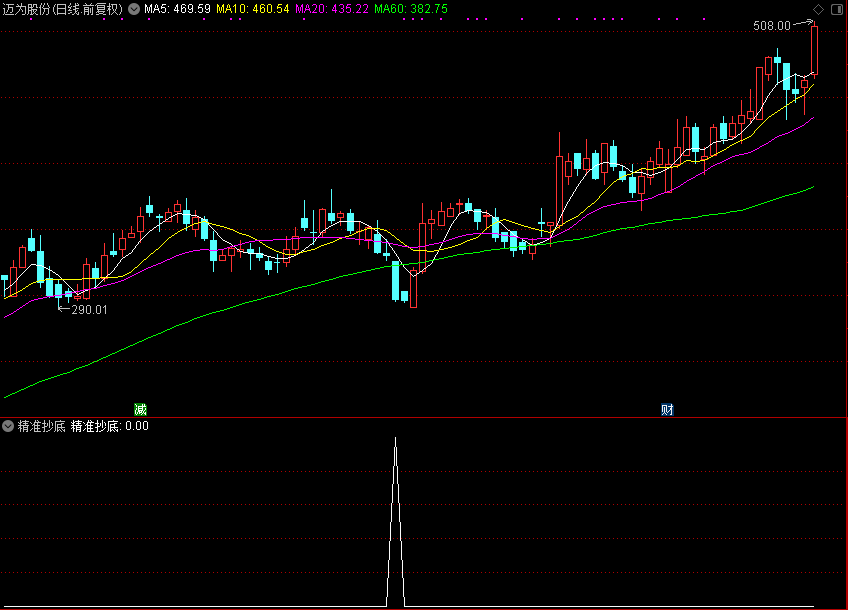Screen dimensions: 848x610
Task: Expand the 精准抄底 indicator dropdown
Action: click(8, 426)
